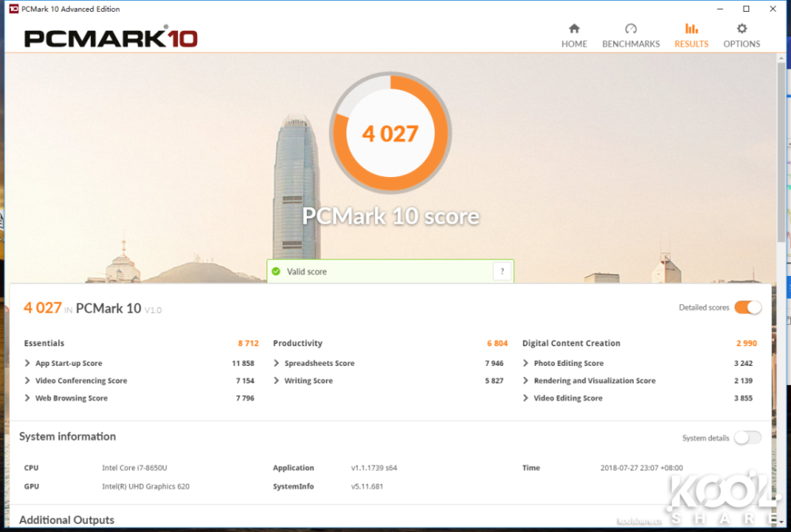Turn off the Detailed scores toggle
Image resolution: width=791 pixels, height=532 pixels.
point(747,307)
